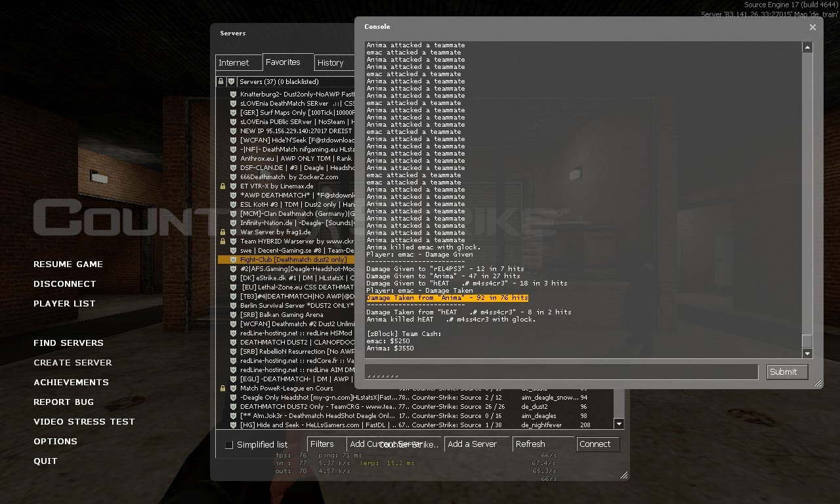Image resolution: width=840 pixels, height=504 pixels.
Task: Refresh the server list
Action: pos(544,444)
